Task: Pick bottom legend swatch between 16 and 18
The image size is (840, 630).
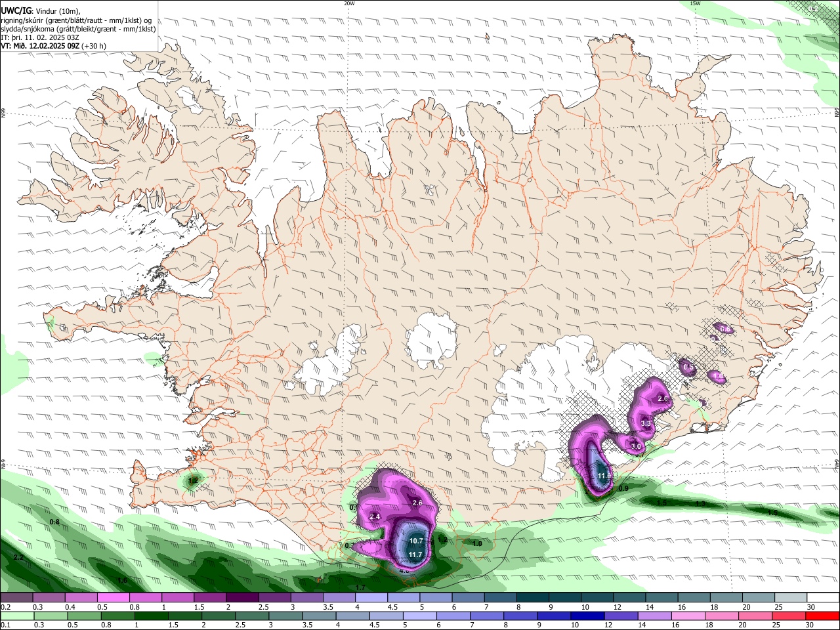Action: 688,616
